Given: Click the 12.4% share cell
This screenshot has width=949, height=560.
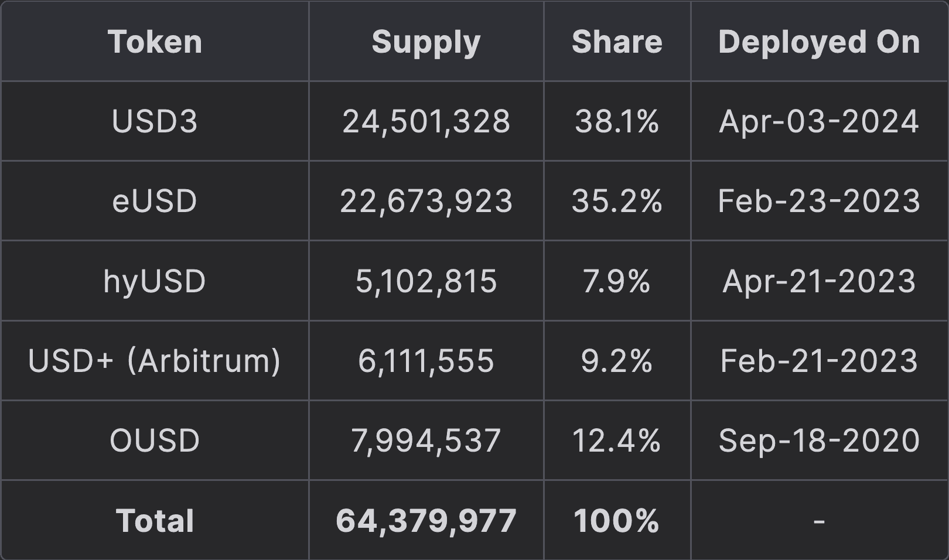Looking at the screenshot, I should click(617, 441).
